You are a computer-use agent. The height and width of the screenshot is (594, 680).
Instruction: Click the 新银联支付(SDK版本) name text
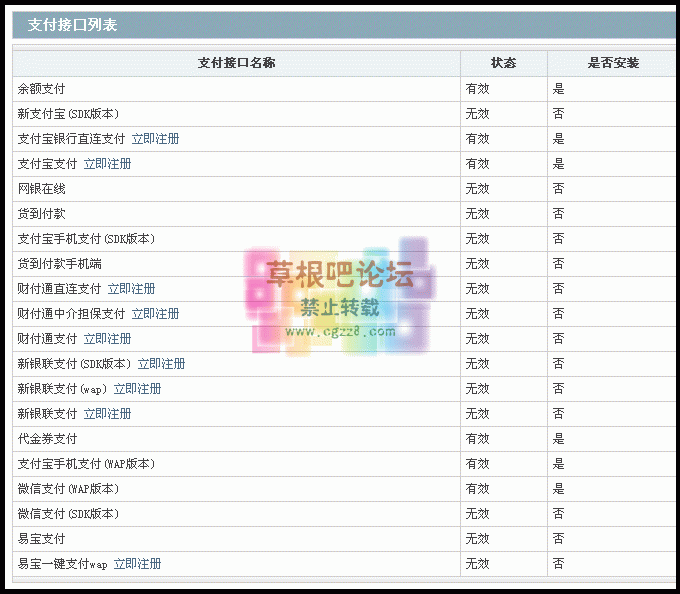[x=74, y=364]
